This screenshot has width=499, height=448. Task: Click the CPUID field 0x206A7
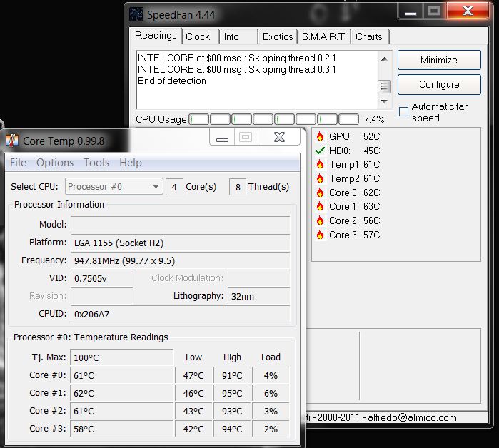(x=180, y=314)
